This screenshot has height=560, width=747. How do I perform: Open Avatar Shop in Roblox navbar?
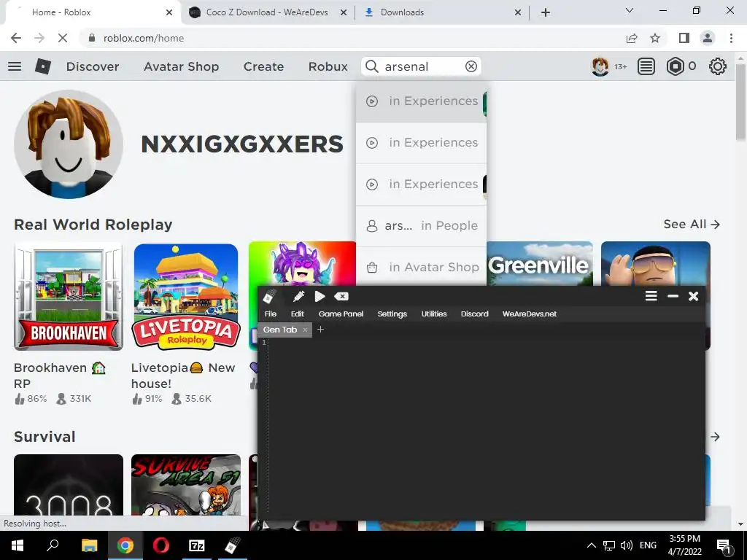pos(181,66)
